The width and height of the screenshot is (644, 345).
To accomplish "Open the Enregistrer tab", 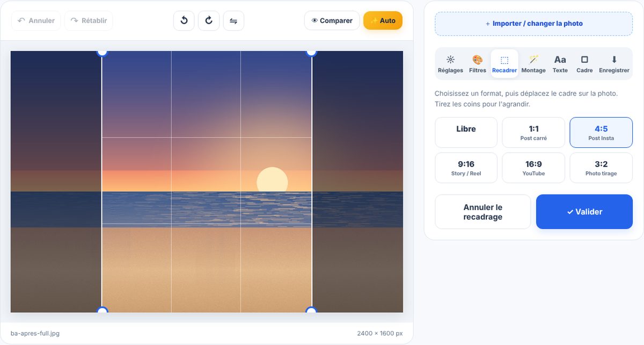I will pyautogui.click(x=614, y=64).
